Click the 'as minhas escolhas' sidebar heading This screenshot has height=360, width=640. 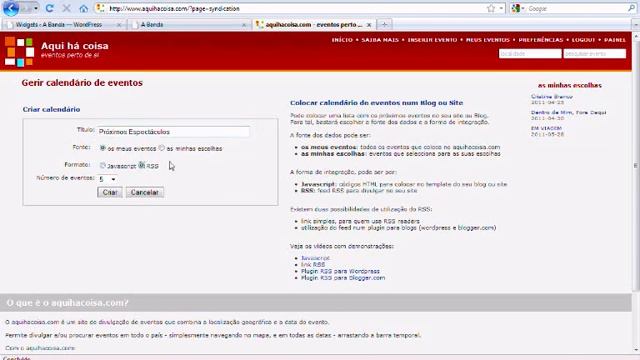click(x=569, y=85)
